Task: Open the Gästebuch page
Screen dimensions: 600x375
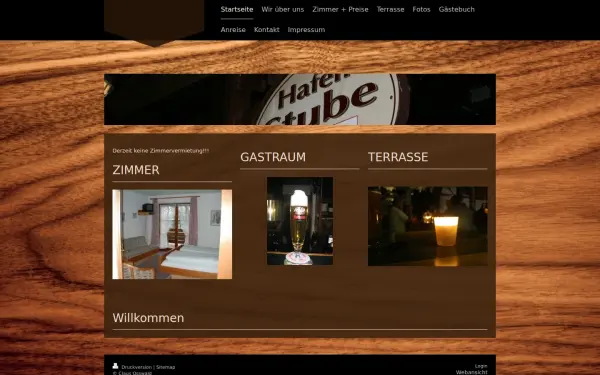Action: pos(457,10)
